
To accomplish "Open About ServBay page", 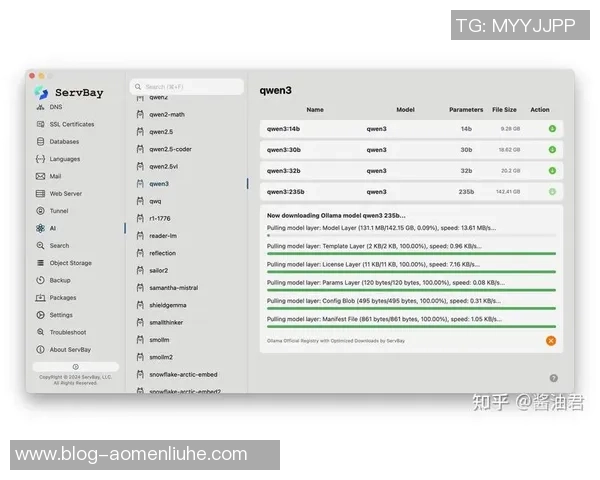I will [x=70, y=350].
